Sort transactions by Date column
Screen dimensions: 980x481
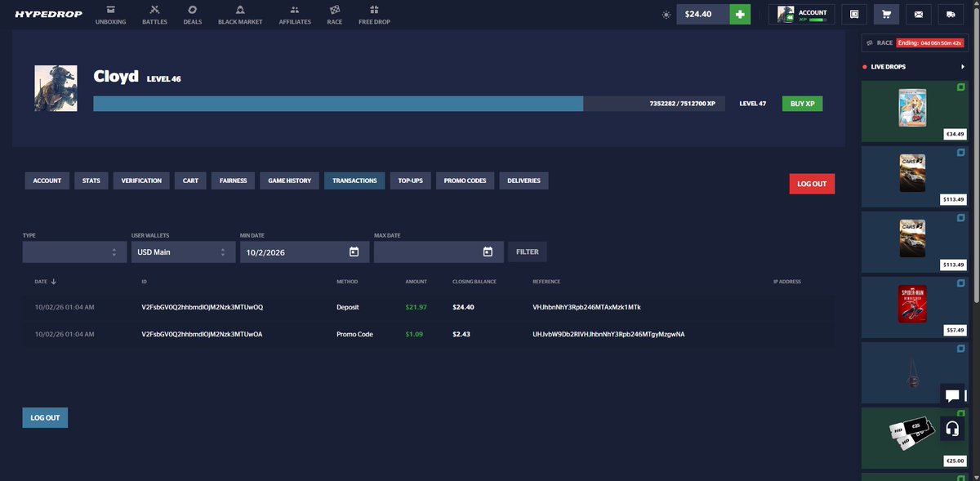(x=46, y=282)
